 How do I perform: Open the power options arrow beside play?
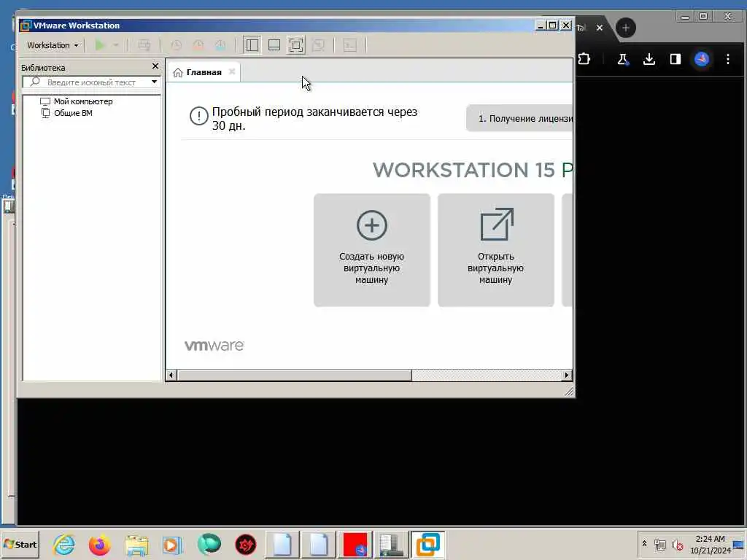pos(116,45)
